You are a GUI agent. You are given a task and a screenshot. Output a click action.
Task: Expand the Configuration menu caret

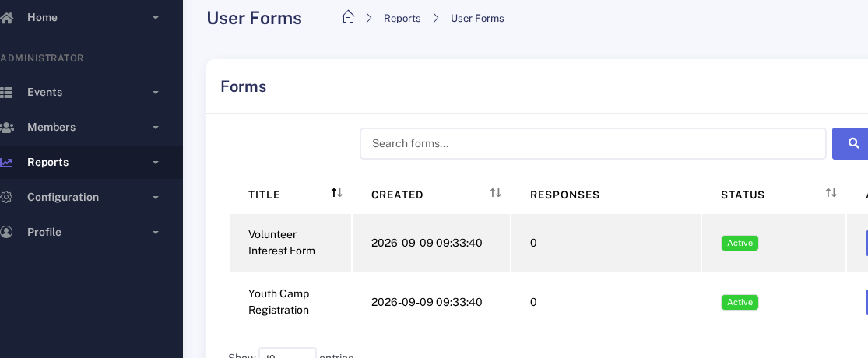point(156,197)
